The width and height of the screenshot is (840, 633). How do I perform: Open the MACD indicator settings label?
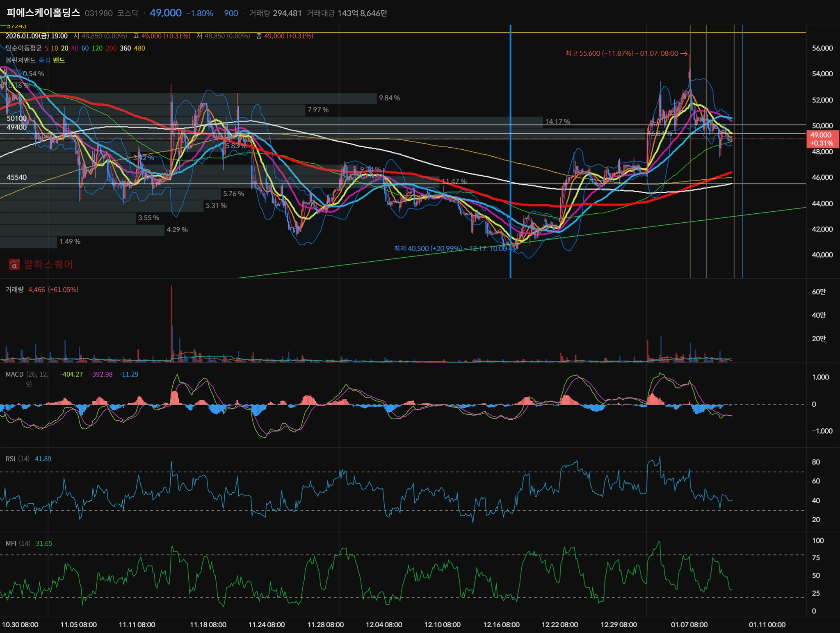tap(14, 374)
